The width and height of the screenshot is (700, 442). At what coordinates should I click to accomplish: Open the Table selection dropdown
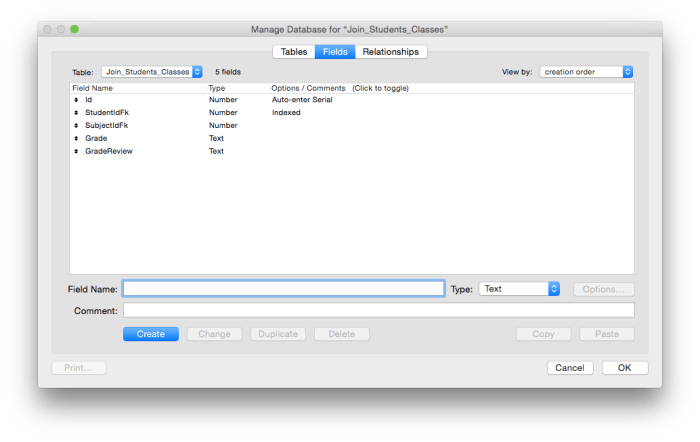click(x=152, y=72)
